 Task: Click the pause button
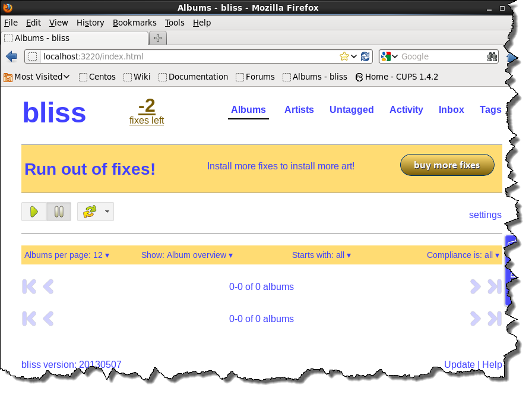[x=59, y=212]
